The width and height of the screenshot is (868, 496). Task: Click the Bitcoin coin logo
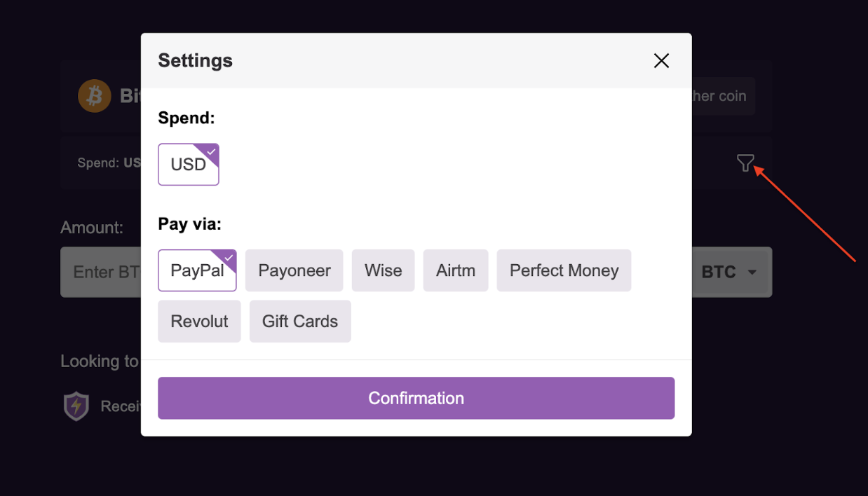[x=95, y=96]
